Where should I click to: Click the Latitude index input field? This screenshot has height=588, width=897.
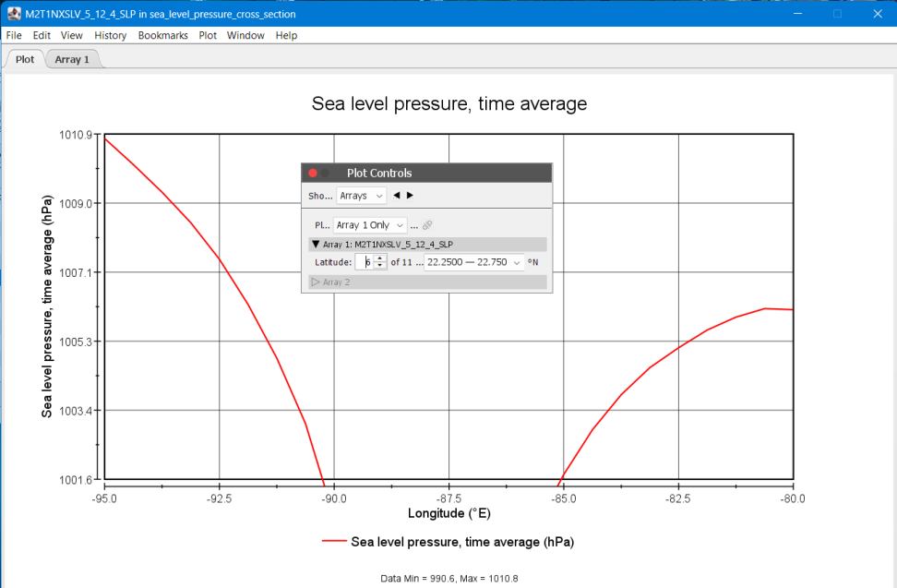[x=365, y=262]
